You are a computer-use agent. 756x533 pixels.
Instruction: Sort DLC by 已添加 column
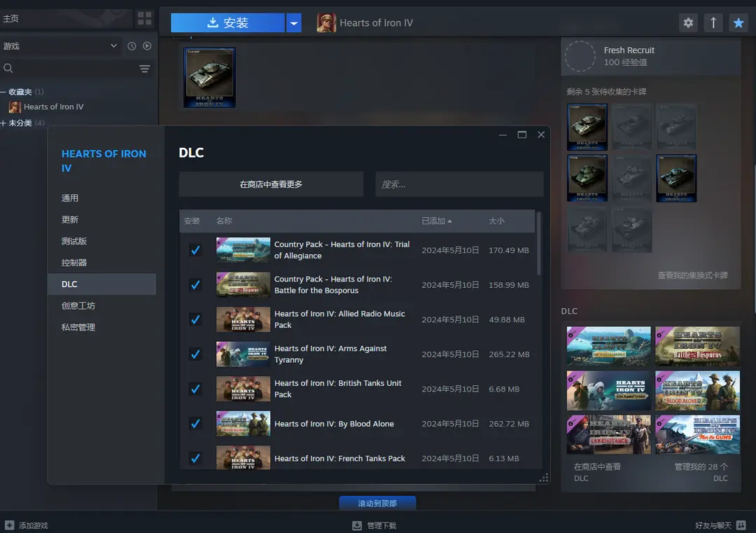(436, 221)
